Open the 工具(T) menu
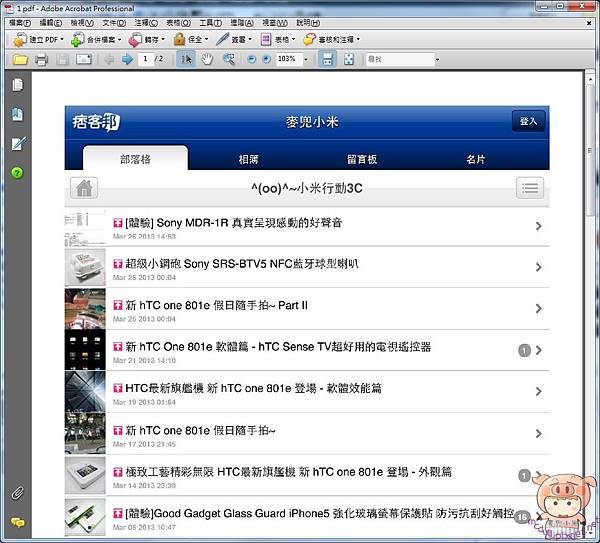The image size is (600, 543). (210, 23)
